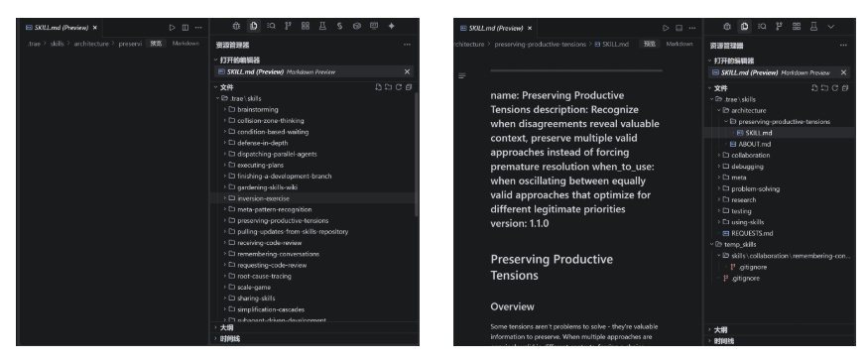Select the SKILL.md (Preview) tab in left window
Screen dimensions: 868x360
pyautogui.click(x=61, y=27)
